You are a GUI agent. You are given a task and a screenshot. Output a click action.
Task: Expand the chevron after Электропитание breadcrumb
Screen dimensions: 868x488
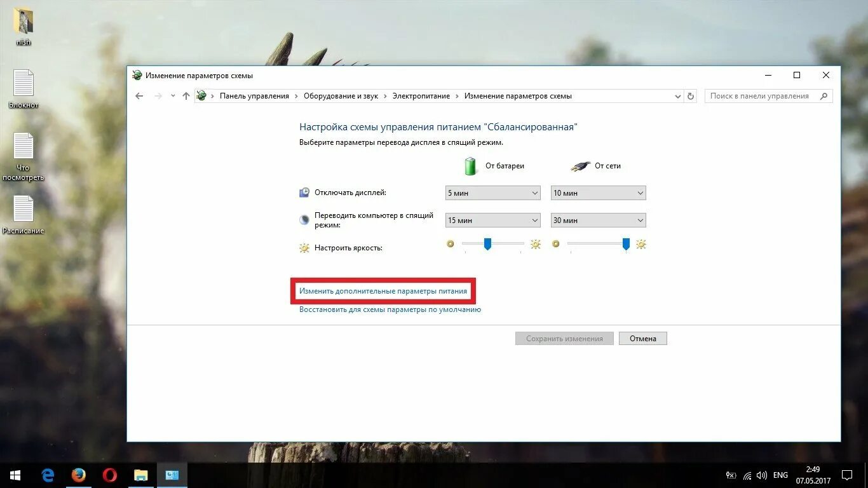tap(457, 96)
